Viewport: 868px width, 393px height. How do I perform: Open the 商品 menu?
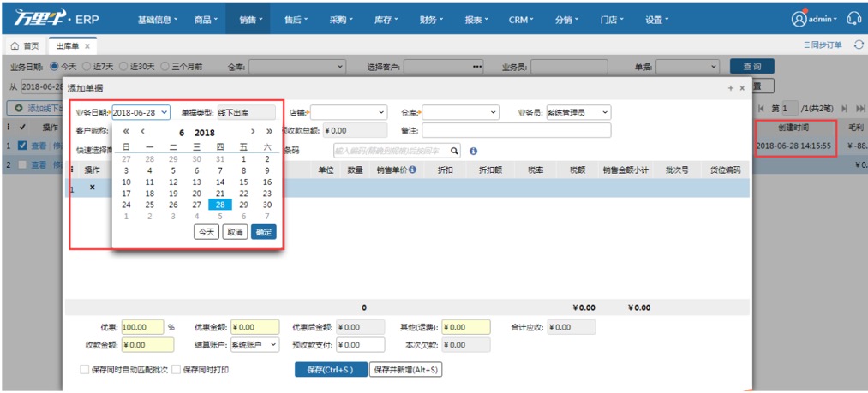pos(206,20)
